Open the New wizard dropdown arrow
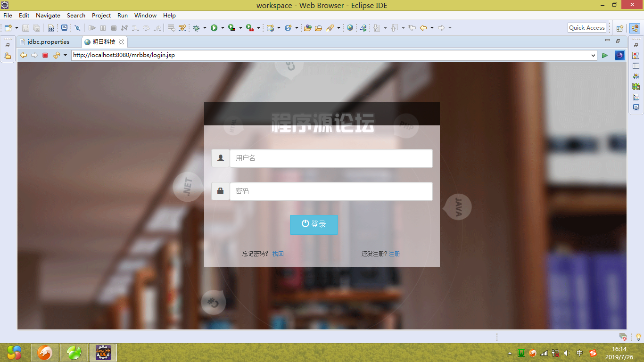Image resolution: width=644 pixels, height=362 pixels. pos(17,28)
